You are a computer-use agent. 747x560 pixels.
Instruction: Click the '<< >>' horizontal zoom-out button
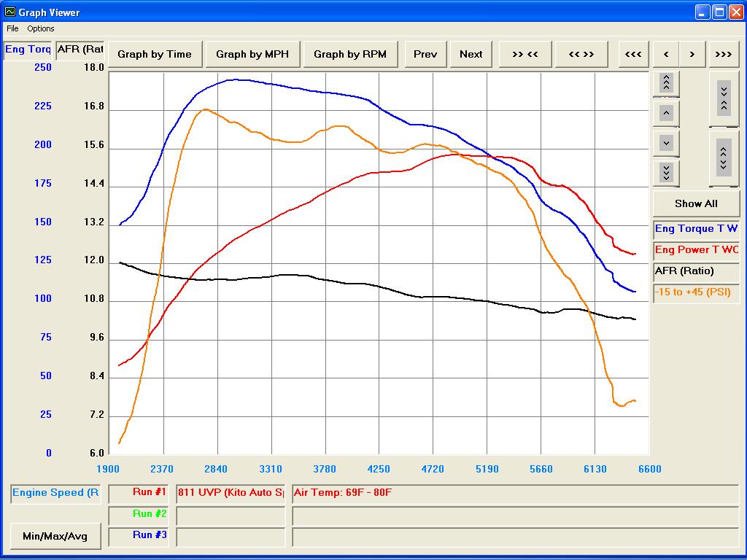tap(581, 54)
